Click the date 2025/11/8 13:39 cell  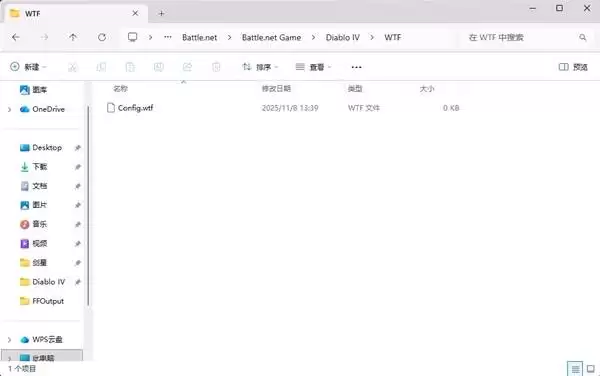click(x=290, y=108)
